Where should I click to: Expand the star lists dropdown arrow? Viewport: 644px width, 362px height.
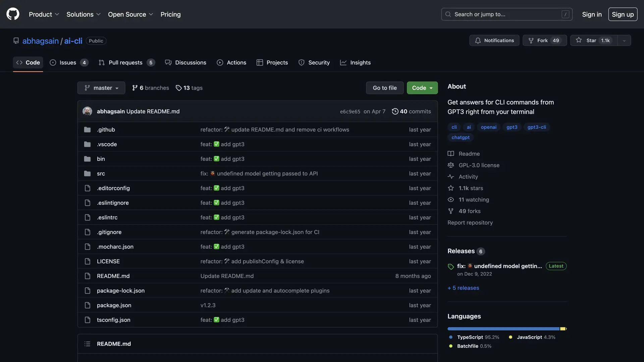tap(624, 41)
